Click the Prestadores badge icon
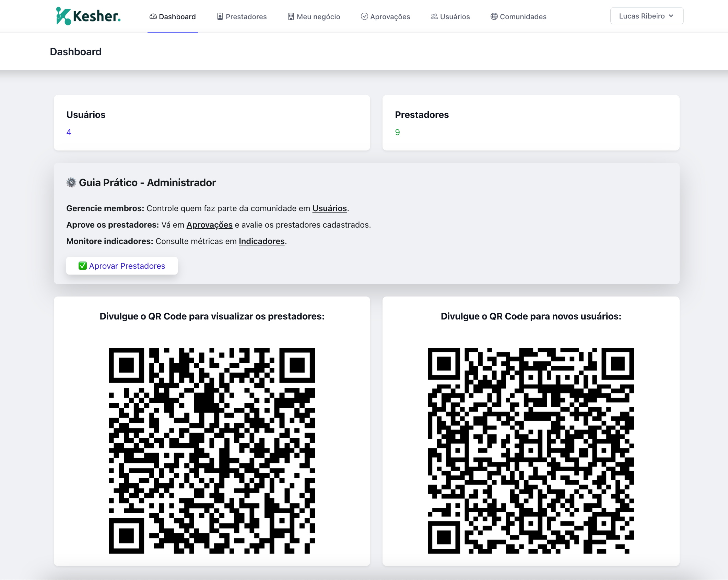The image size is (728, 580). pyautogui.click(x=220, y=16)
